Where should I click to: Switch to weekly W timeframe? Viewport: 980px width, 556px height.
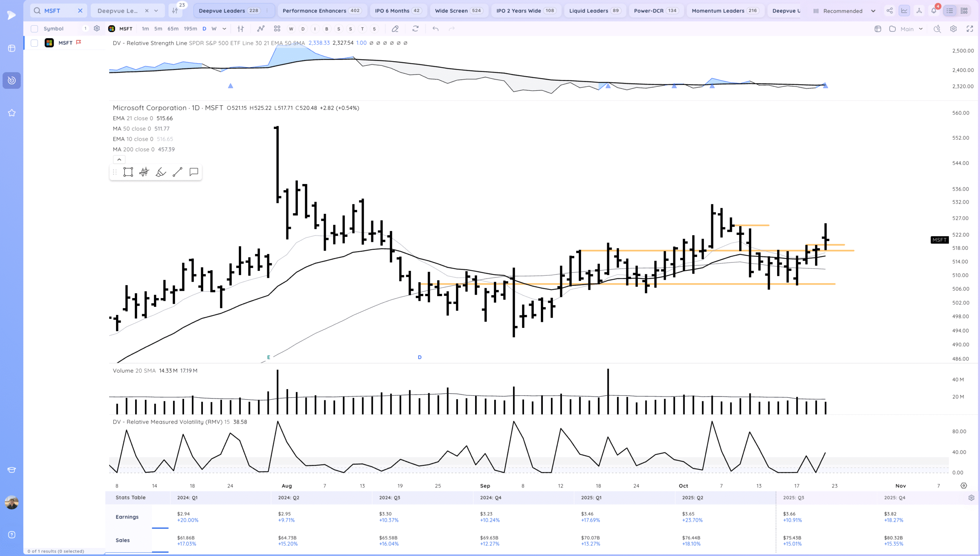[x=214, y=29]
